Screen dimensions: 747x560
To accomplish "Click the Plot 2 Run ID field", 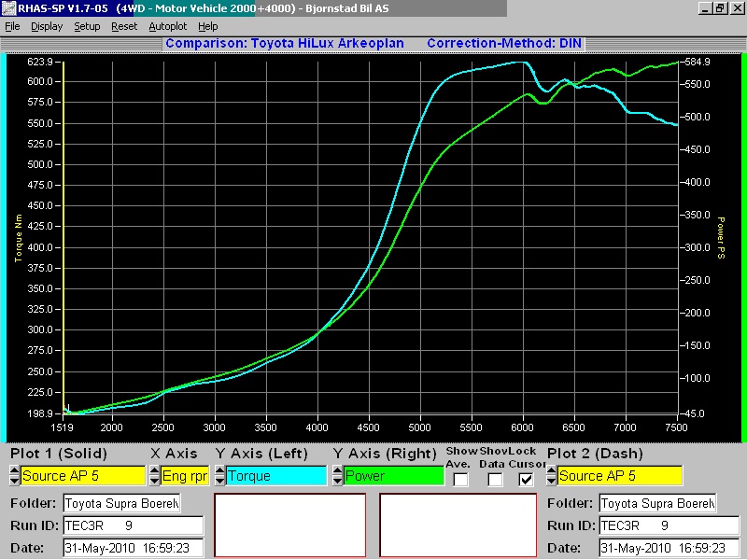I will pyautogui.click(x=657, y=525).
